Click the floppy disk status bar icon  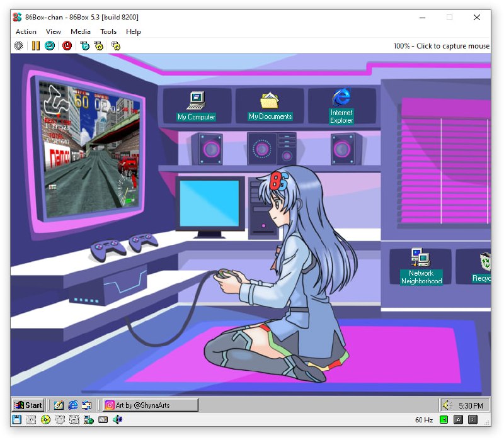click(x=17, y=420)
